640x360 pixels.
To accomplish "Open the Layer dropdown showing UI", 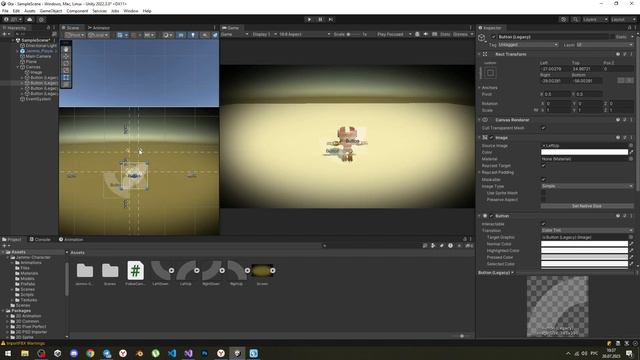I will pos(604,44).
